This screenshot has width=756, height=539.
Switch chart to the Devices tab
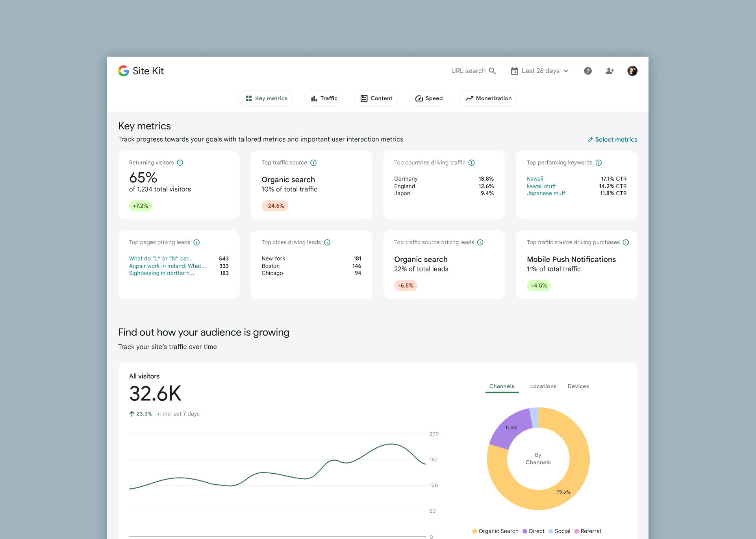(578, 386)
